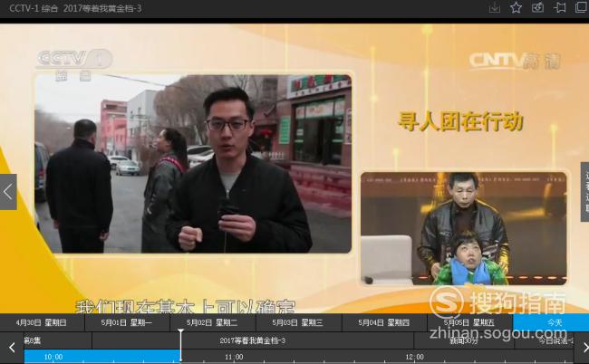Select the 4月30日 星期日 date tab
This screenshot has width=589, height=364.
point(42,322)
